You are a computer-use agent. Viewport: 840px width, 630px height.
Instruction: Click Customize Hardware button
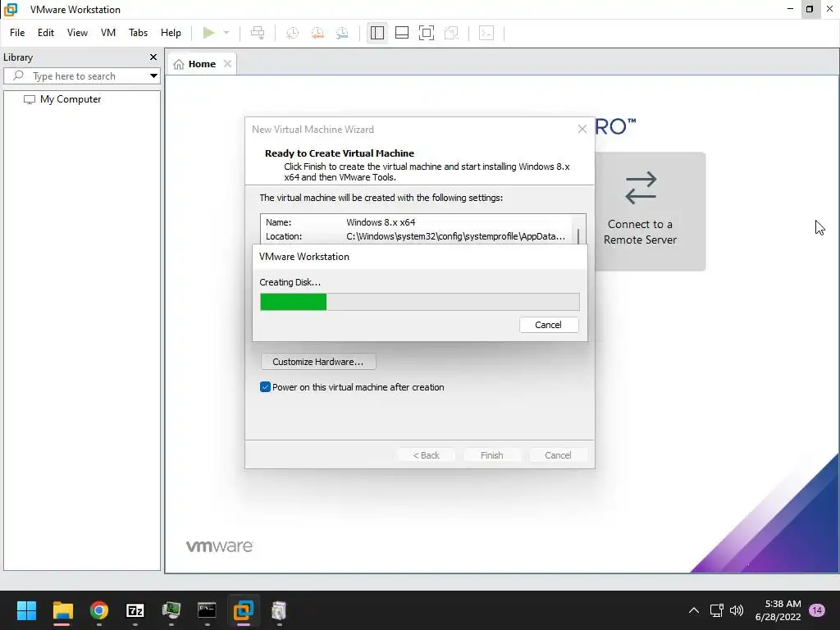[317, 362]
